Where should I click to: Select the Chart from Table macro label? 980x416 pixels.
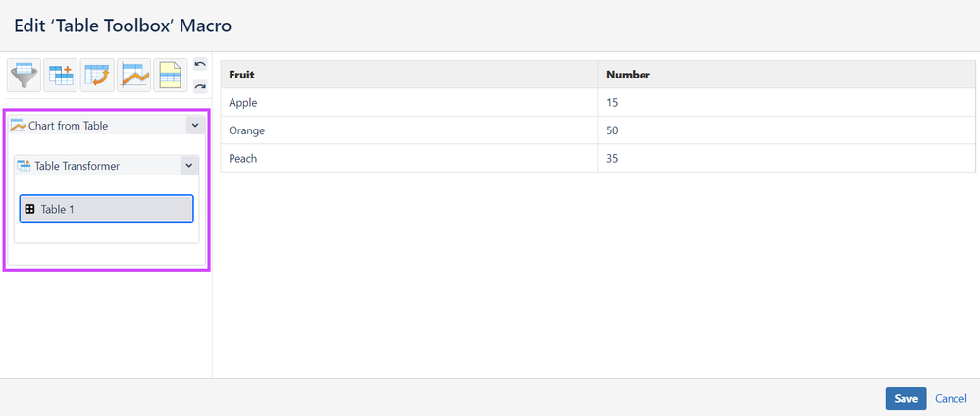[x=69, y=126]
